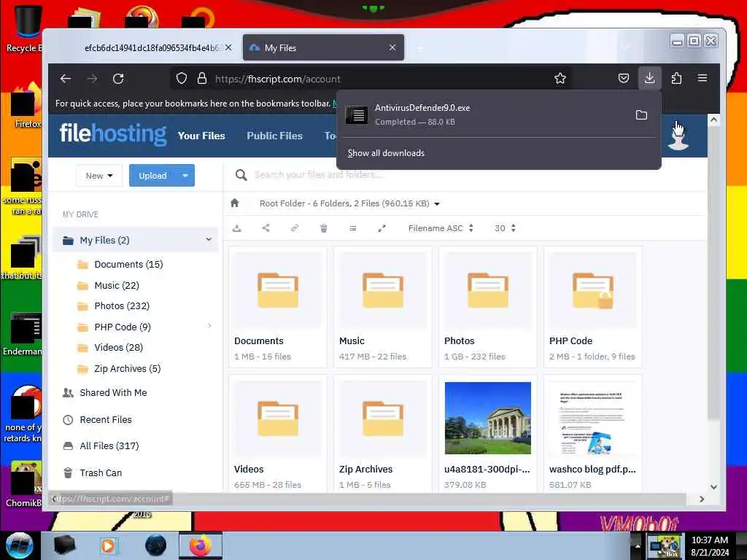Screen dimensions: 747x560
Task: Click the Upload button
Action: [x=153, y=176]
